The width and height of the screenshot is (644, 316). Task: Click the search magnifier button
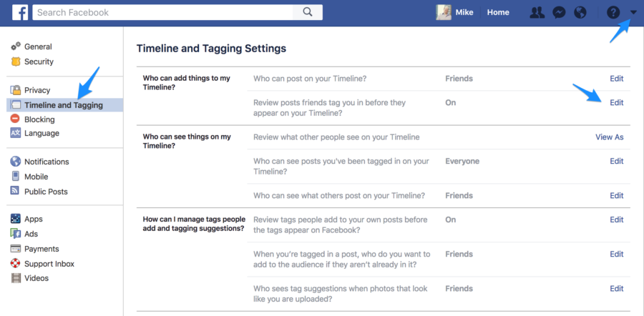point(307,12)
